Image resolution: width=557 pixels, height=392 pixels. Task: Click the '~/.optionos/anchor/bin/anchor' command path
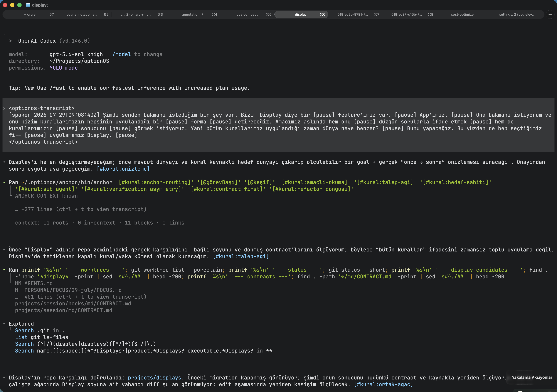click(x=67, y=182)
